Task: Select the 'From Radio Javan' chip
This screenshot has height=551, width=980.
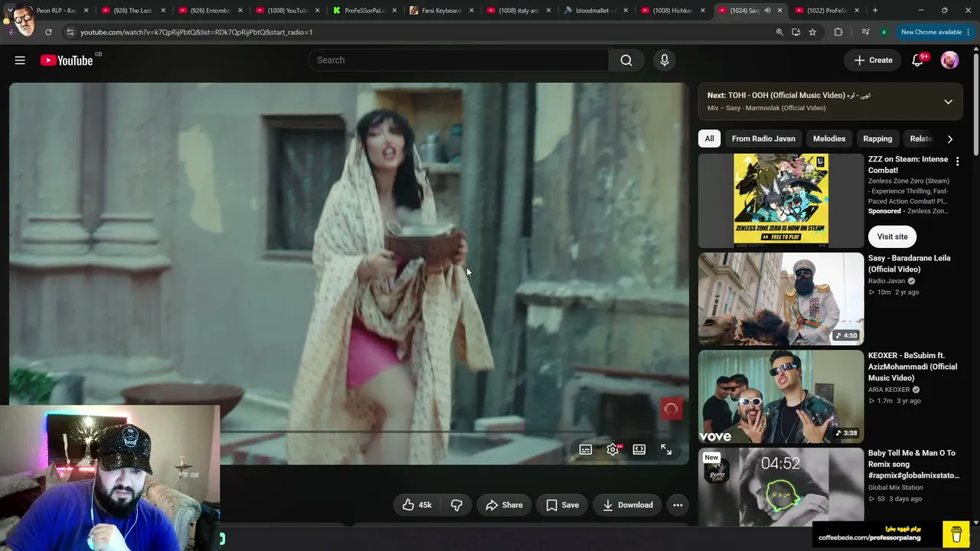Action: [x=763, y=139]
